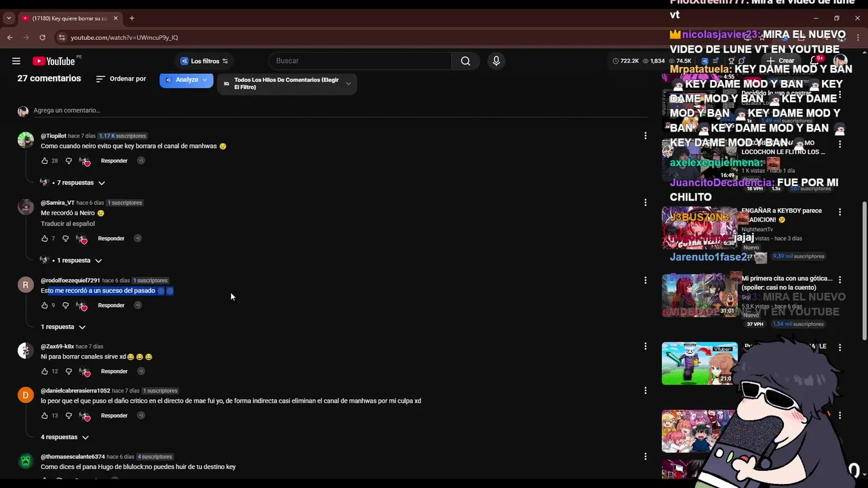The image size is (868, 488).
Task: Open options menu for @thomasescalante6374 comment
Action: pyautogui.click(x=645, y=457)
